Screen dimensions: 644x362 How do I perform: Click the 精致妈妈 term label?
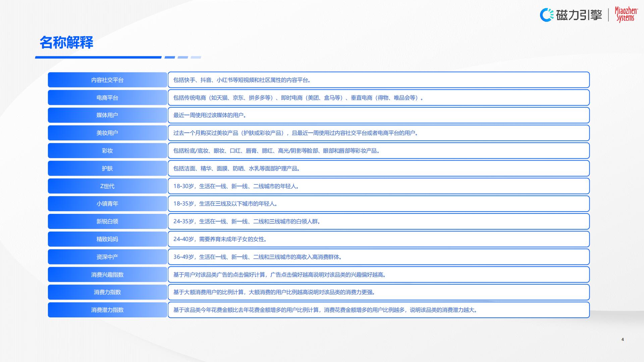pos(107,239)
